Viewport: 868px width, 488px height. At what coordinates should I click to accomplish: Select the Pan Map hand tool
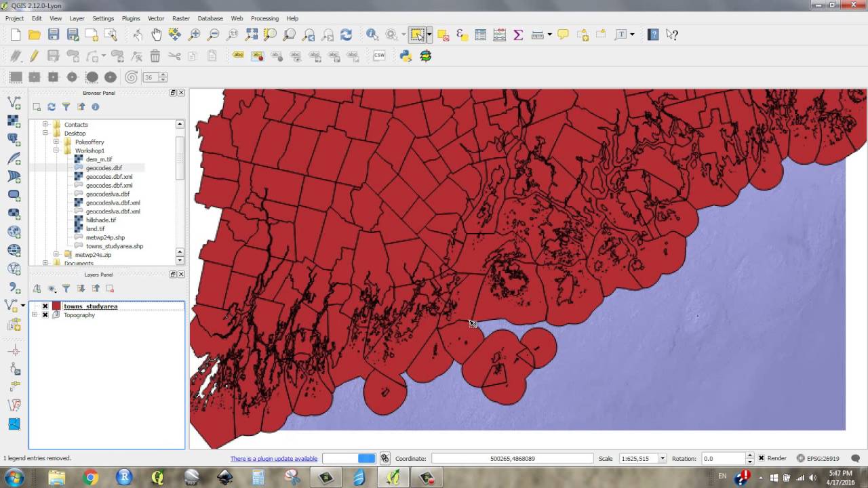pyautogui.click(x=157, y=35)
